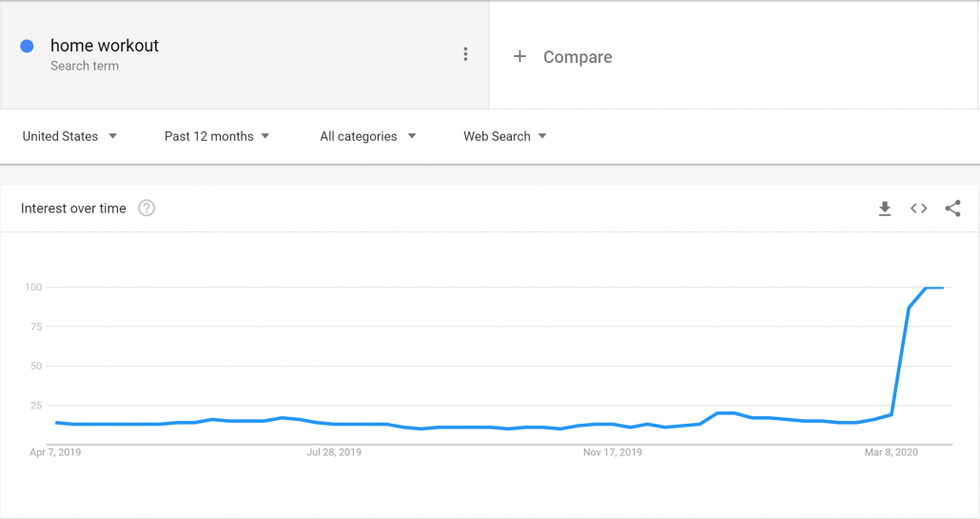Image resolution: width=980 pixels, height=519 pixels.
Task: Expand the United States region dropdown
Action: pos(69,136)
